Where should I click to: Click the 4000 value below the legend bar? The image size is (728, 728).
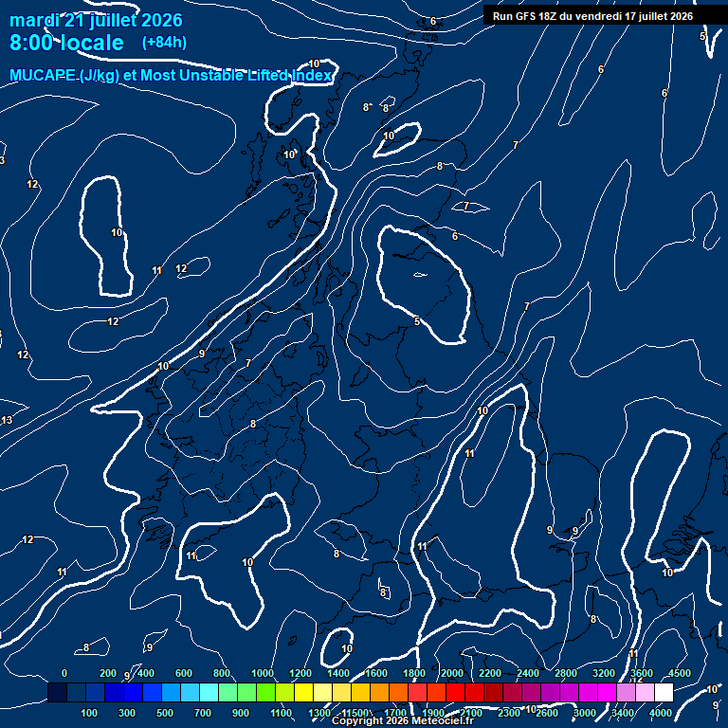(x=660, y=713)
